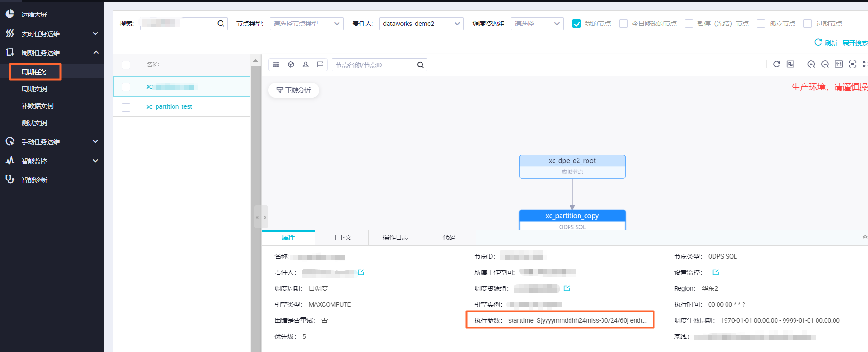Check the 孤立节点 checkbox
This screenshot has width=868, height=352.
tap(761, 24)
